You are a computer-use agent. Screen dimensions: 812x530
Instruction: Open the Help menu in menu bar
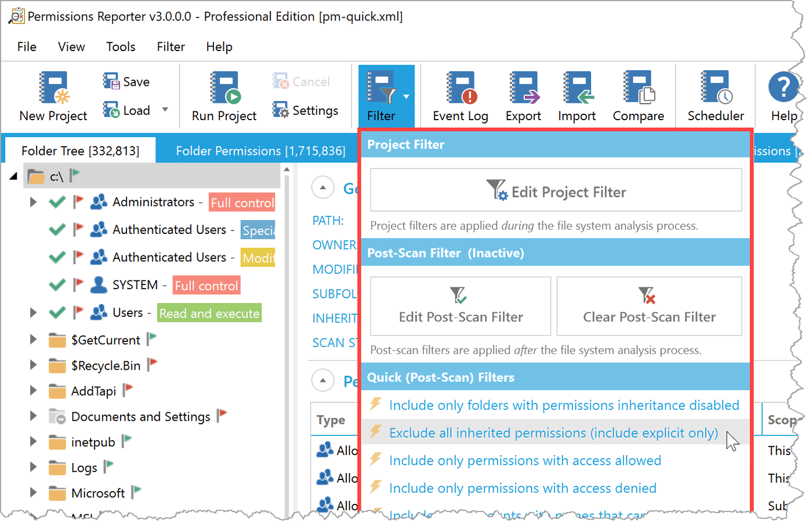(x=219, y=47)
